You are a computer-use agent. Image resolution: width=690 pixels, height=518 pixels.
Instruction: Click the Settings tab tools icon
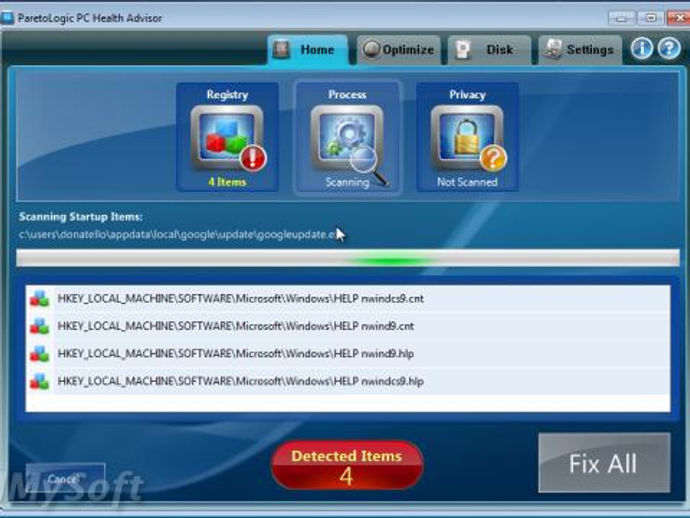[553, 49]
